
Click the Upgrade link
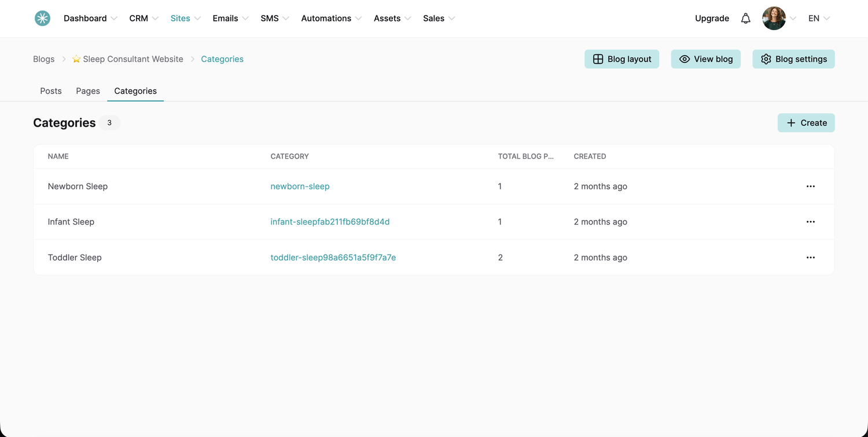coord(712,19)
